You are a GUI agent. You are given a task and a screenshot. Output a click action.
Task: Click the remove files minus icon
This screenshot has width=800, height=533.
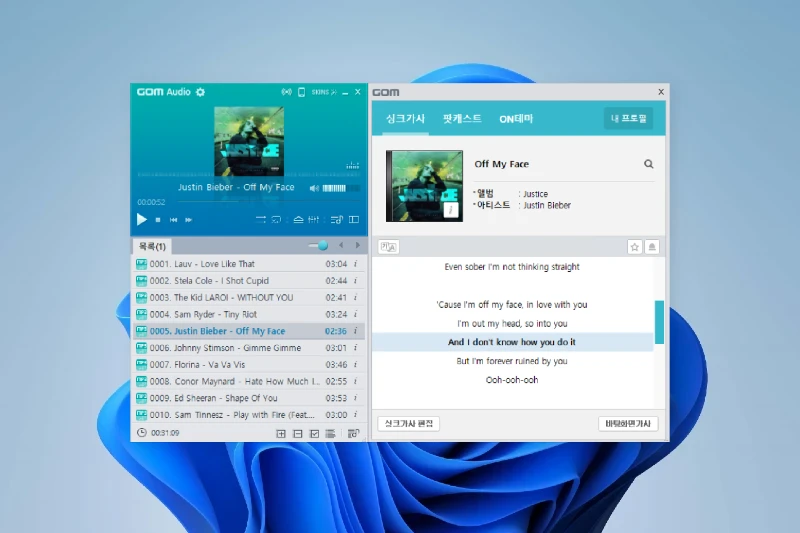297,434
